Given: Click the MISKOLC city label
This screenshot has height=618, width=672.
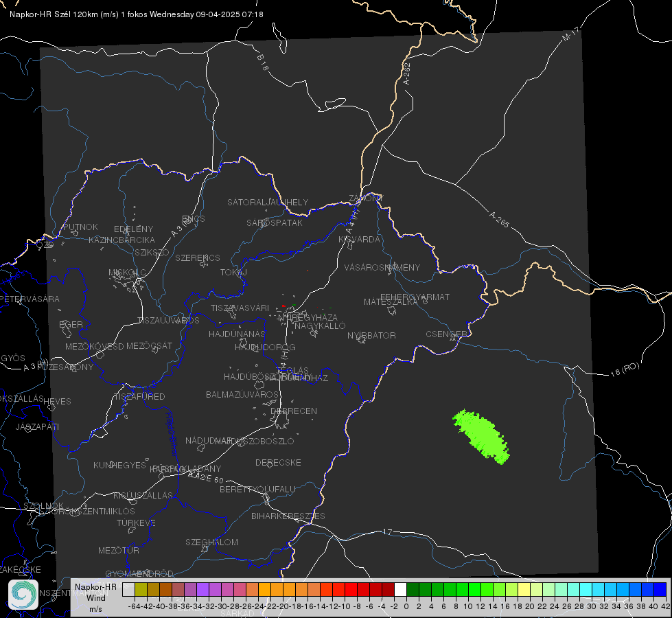Looking at the screenshot, I should click(127, 273).
